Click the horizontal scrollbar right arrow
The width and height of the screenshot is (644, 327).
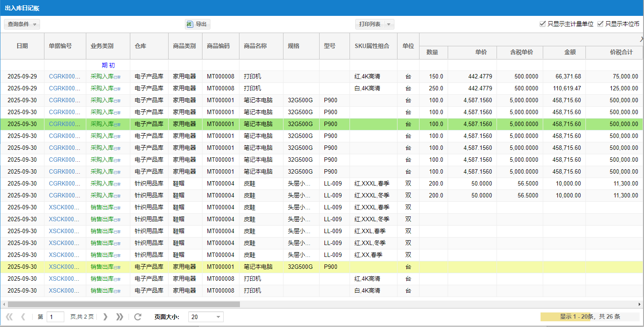coord(640,304)
